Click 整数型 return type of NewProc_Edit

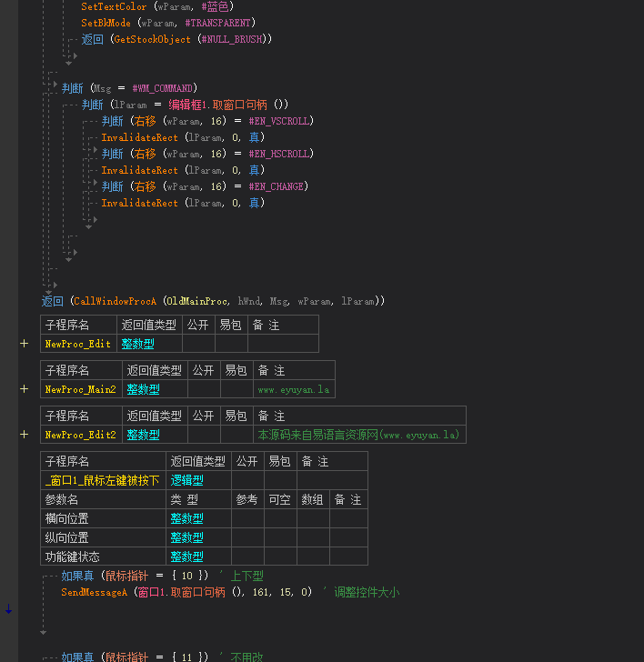(137, 344)
